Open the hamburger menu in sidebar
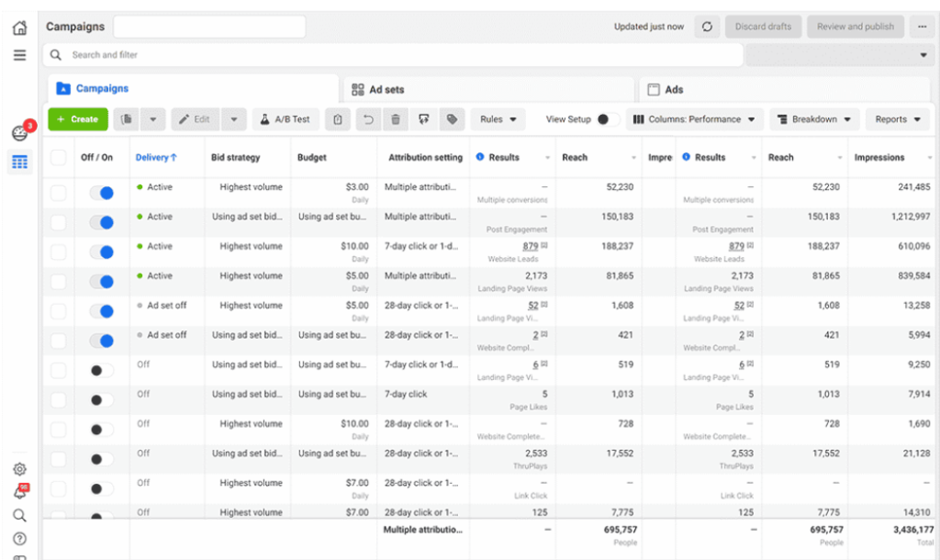 tap(20, 55)
